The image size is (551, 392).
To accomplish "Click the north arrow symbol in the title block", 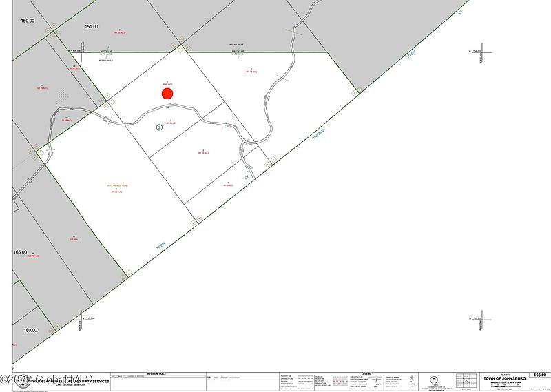I will point(434,380).
